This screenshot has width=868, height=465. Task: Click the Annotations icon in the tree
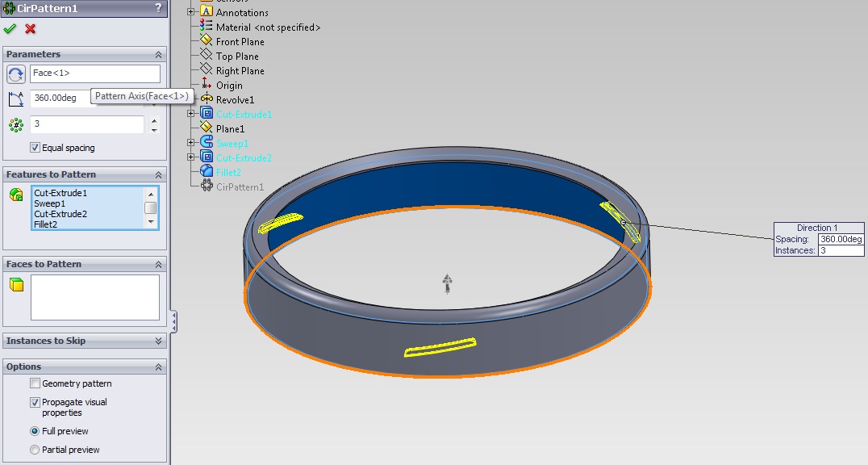pyautogui.click(x=206, y=11)
